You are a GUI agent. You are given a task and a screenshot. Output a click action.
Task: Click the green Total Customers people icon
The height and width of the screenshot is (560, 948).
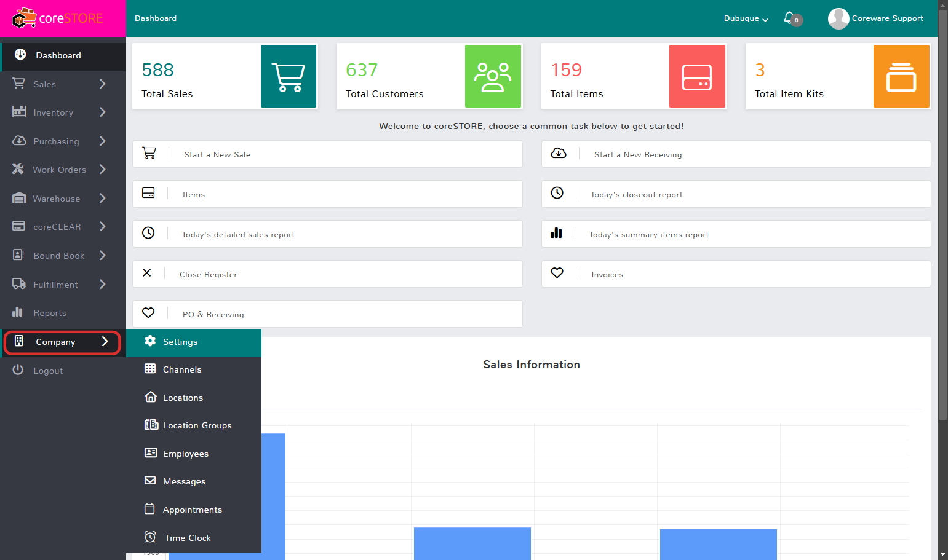click(493, 76)
